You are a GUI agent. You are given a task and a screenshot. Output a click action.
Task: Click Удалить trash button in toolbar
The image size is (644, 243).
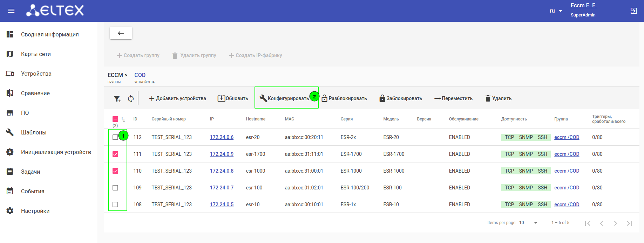pos(498,98)
